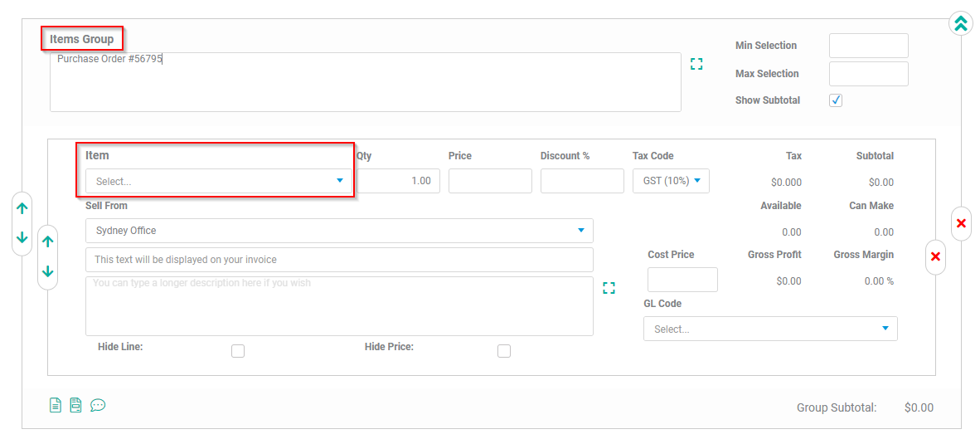Open the GL Code dropdown
980x439 pixels.
pyautogui.click(x=770, y=329)
